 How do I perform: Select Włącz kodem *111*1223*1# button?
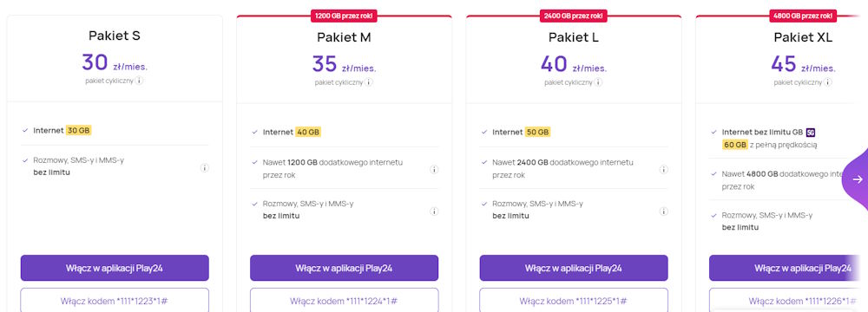115,301
